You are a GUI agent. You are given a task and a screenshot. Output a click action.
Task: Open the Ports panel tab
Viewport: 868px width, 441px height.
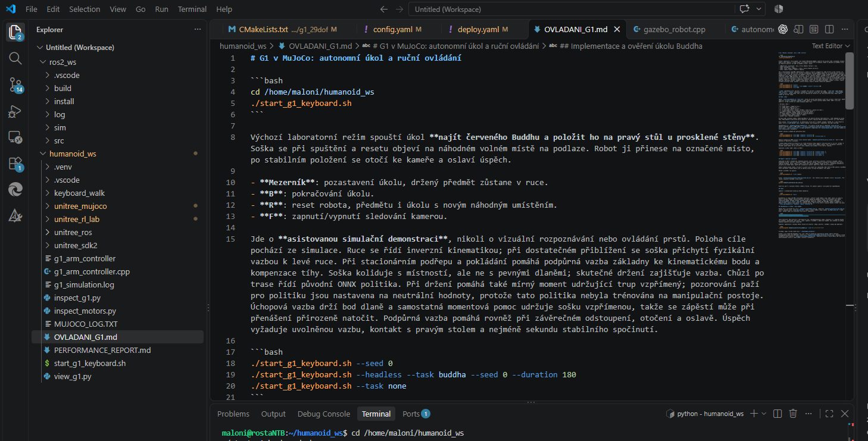point(416,414)
